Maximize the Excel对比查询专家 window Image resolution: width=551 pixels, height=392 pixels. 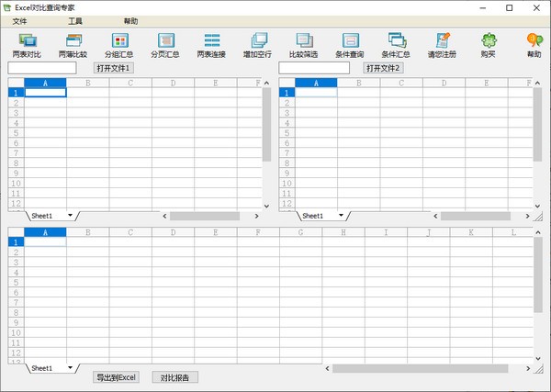[509, 7]
